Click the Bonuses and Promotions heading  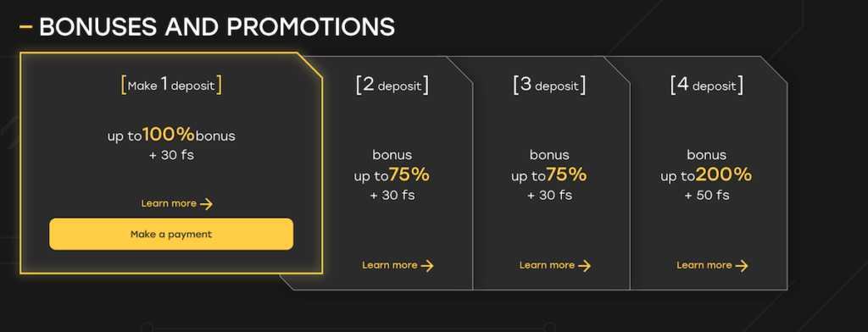217,26
